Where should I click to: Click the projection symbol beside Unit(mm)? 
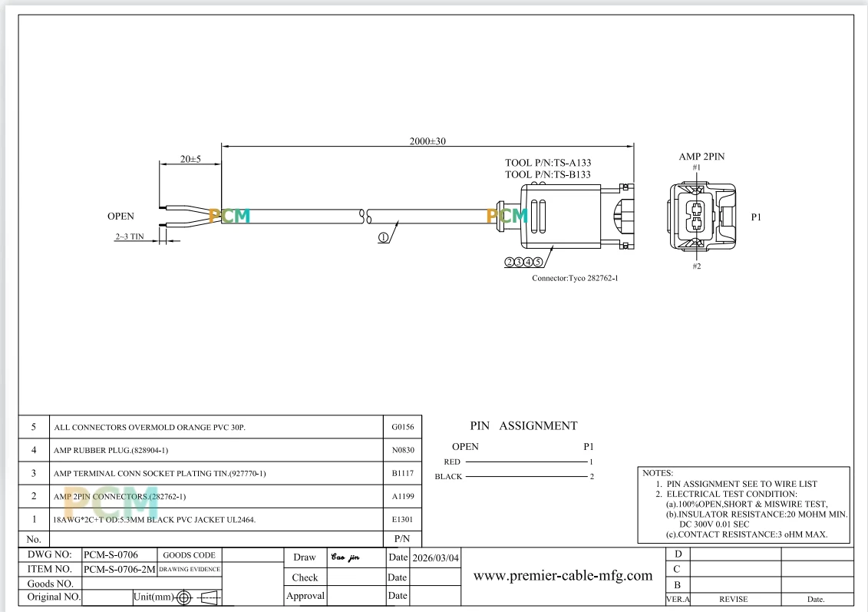(x=198, y=597)
